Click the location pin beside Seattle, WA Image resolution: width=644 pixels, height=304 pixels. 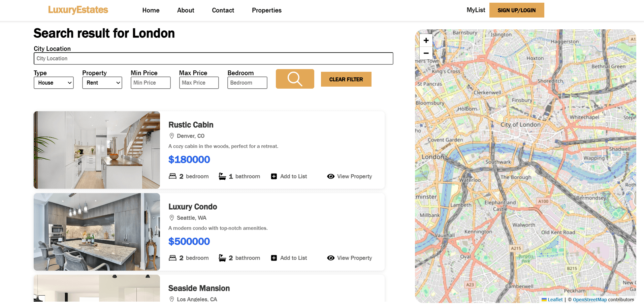[171, 218]
